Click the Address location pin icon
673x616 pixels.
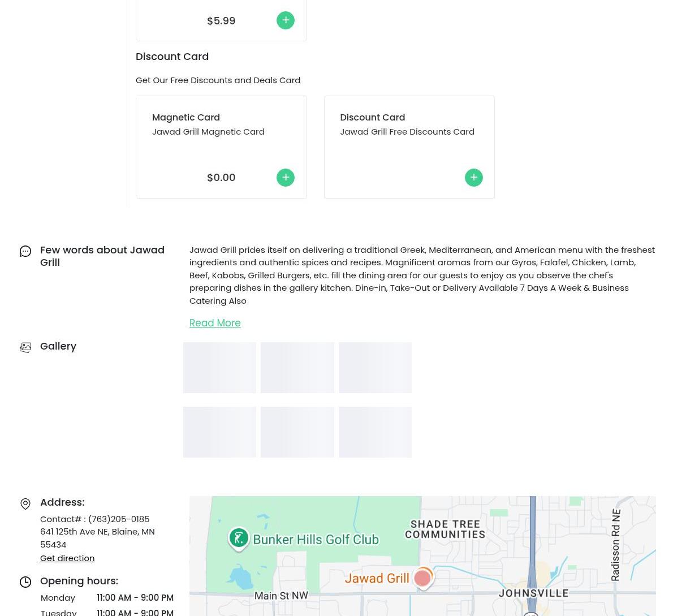[25, 503]
